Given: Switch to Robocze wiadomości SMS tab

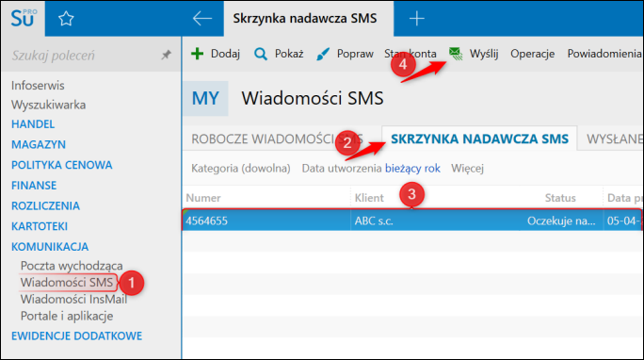Looking at the screenshot, I should pyautogui.click(x=277, y=139).
